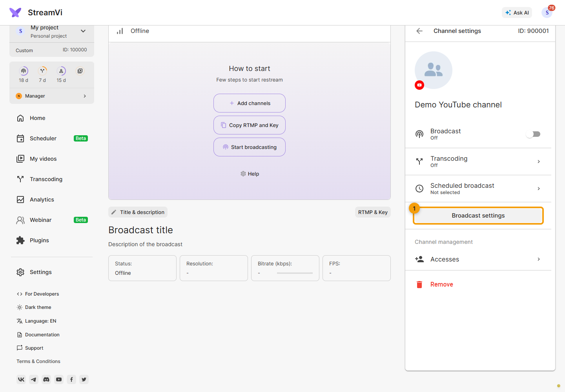Expand the My project dropdown
The image size is (565, 392).
[x=83, y=31]
